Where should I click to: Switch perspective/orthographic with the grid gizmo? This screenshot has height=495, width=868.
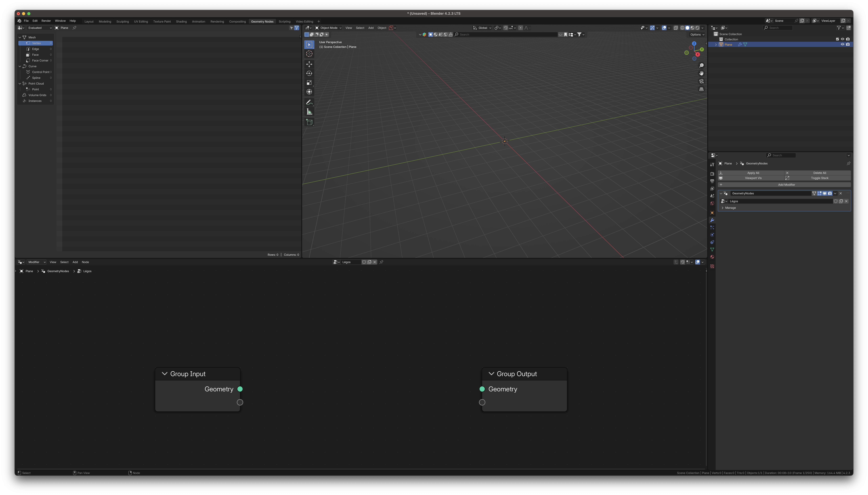(x=701, y=89)
